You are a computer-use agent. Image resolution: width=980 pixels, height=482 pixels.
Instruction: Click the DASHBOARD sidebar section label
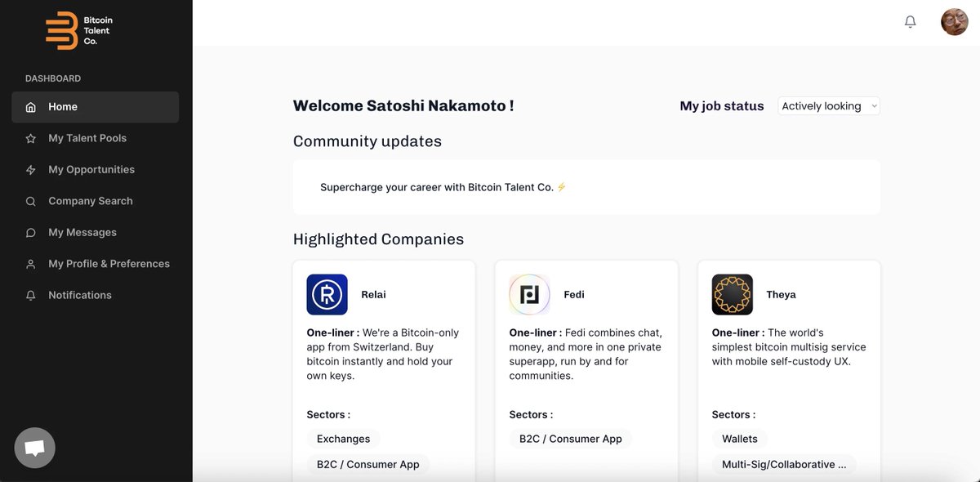point(53,78)
